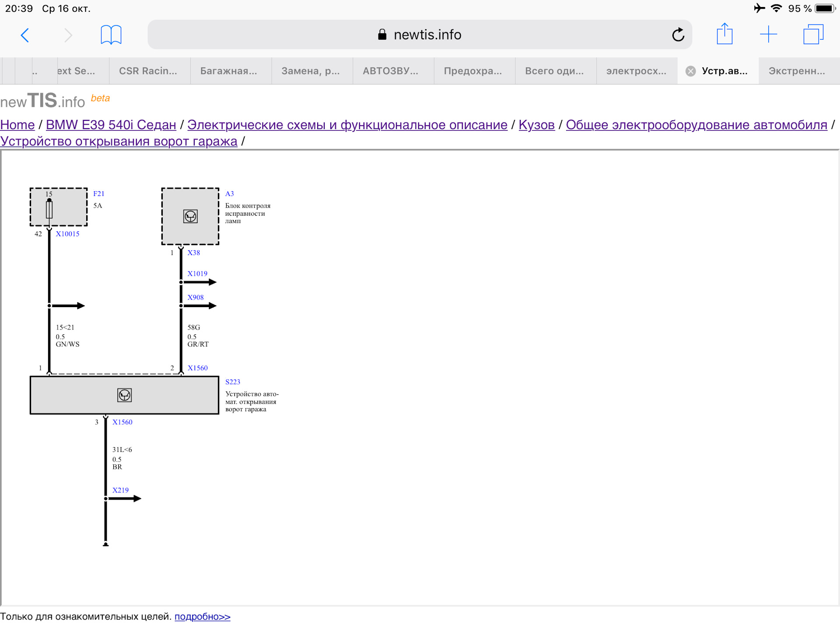
Task: Open BMW E39 540i Седан link
Action: point(111,125)
